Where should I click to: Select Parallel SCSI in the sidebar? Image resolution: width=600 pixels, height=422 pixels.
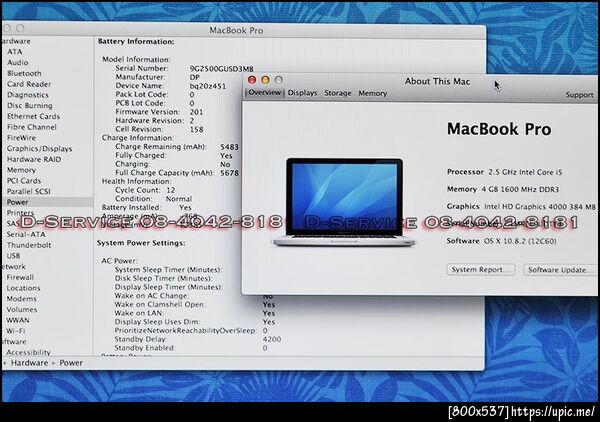pyautogui.click(x=29, y=191)
